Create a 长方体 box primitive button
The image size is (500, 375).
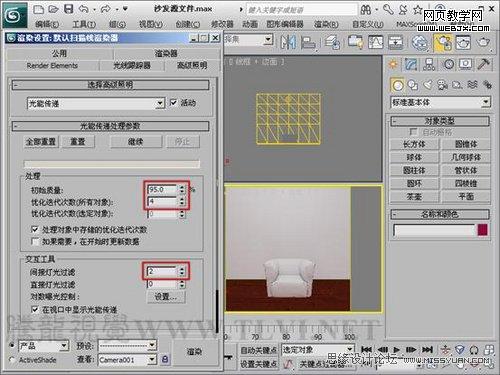click(414, 144)
